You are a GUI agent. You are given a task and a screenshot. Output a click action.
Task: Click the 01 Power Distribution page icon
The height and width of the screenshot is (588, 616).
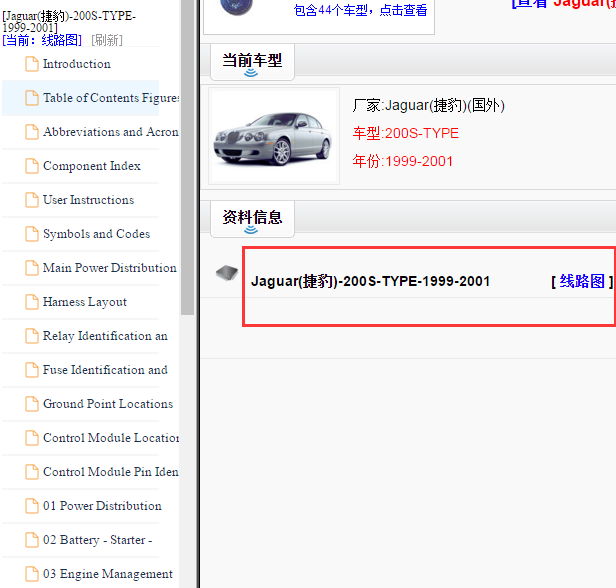pyautogui.click(x=32, y=506)
